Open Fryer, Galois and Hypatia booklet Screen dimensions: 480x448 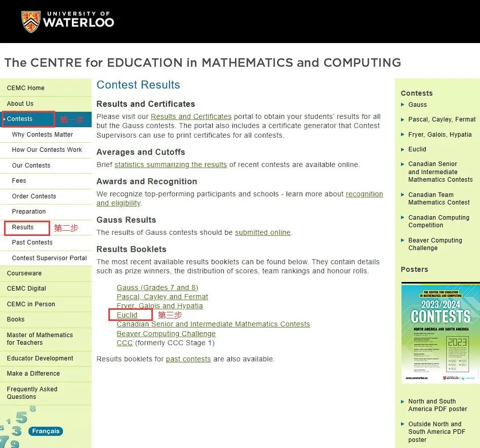159,306
